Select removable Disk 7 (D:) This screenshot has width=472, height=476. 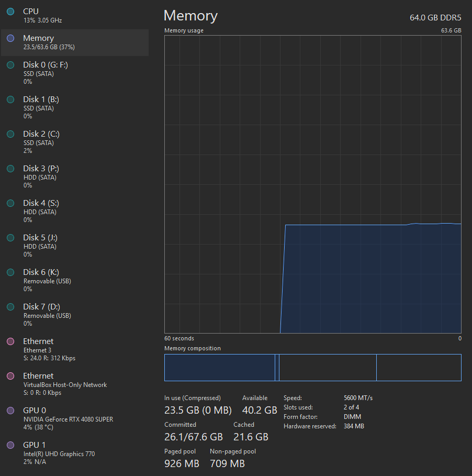pos(75,315)
